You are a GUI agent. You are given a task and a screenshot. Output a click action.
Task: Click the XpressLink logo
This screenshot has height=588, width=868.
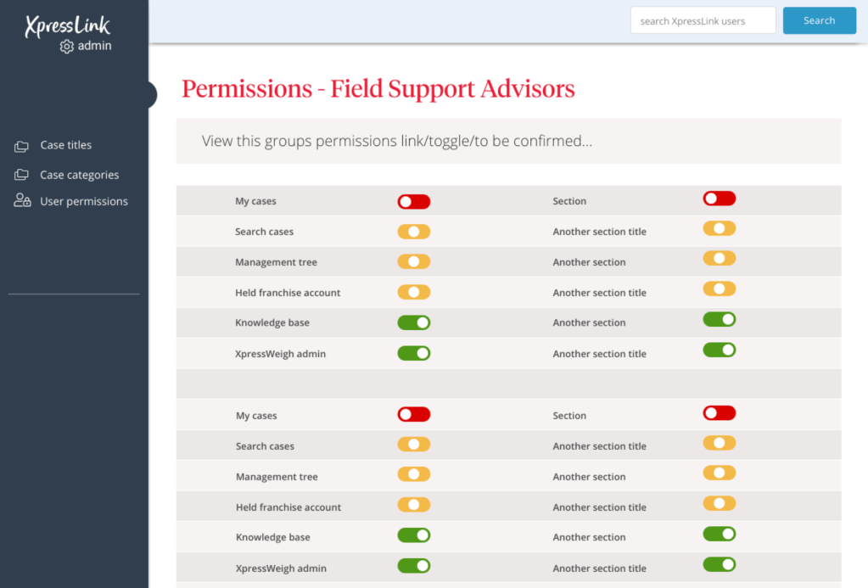pos(68,27)
